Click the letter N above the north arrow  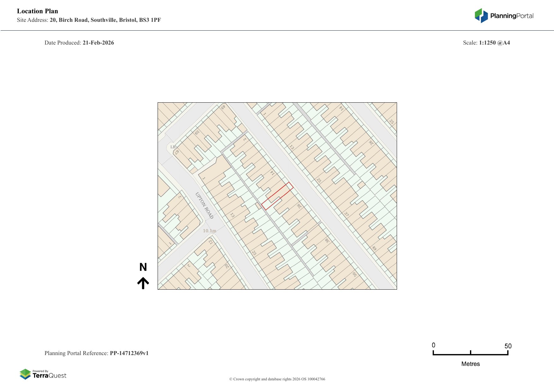coord(144,267)
